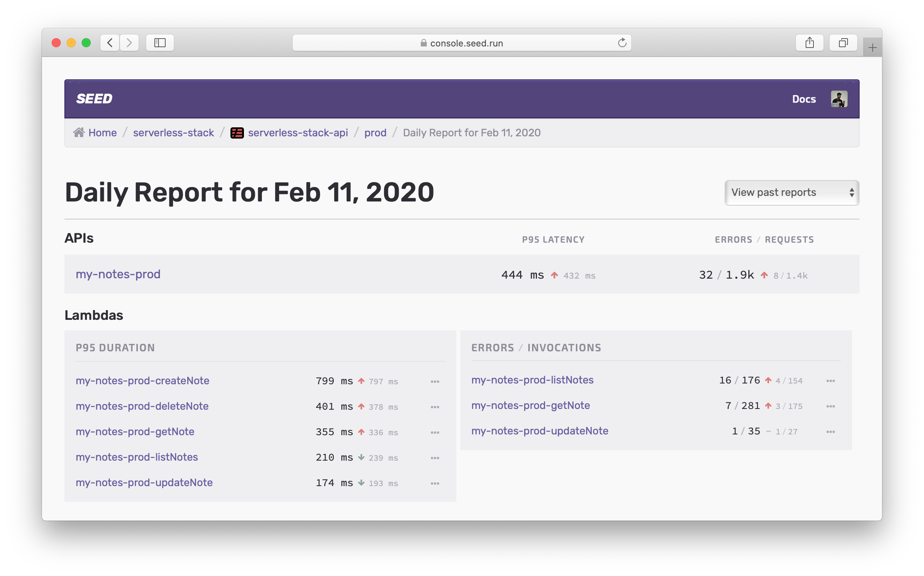Show all tabs overview button
Screen dimensions: 924x576
pyautogui.click(x=843, y=43)
